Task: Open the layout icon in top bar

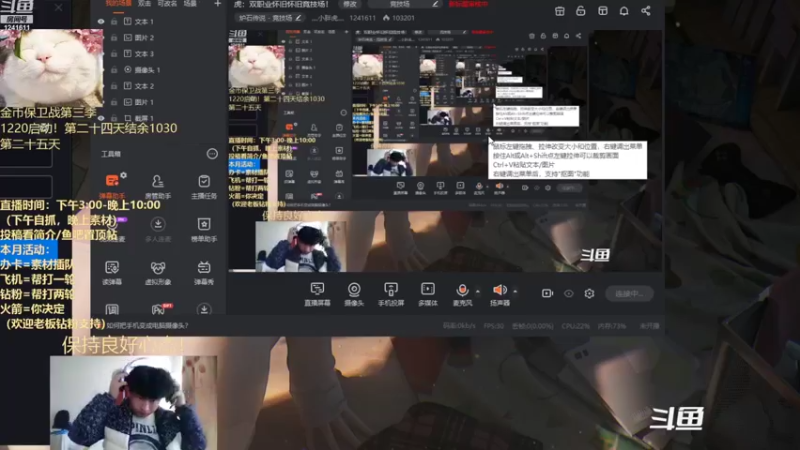Action: (603, 11)
